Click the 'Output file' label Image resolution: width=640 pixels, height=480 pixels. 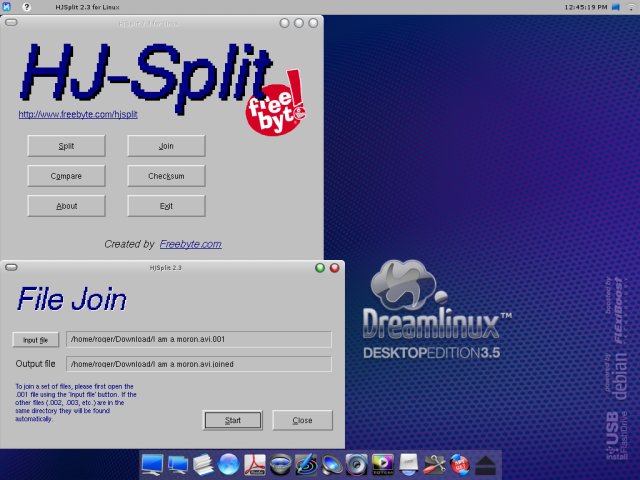coord(35,364)
